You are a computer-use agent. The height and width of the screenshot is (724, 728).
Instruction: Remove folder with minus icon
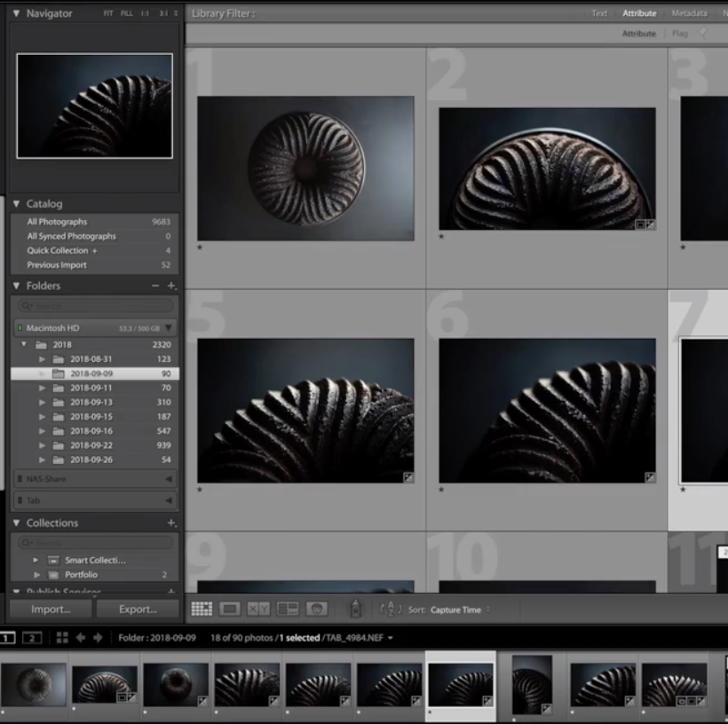(x=155, y=286)
